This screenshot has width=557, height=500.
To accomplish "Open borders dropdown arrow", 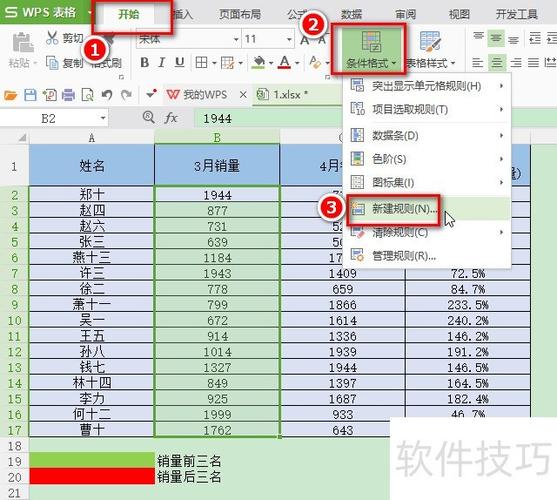I will tap(214, 63).
